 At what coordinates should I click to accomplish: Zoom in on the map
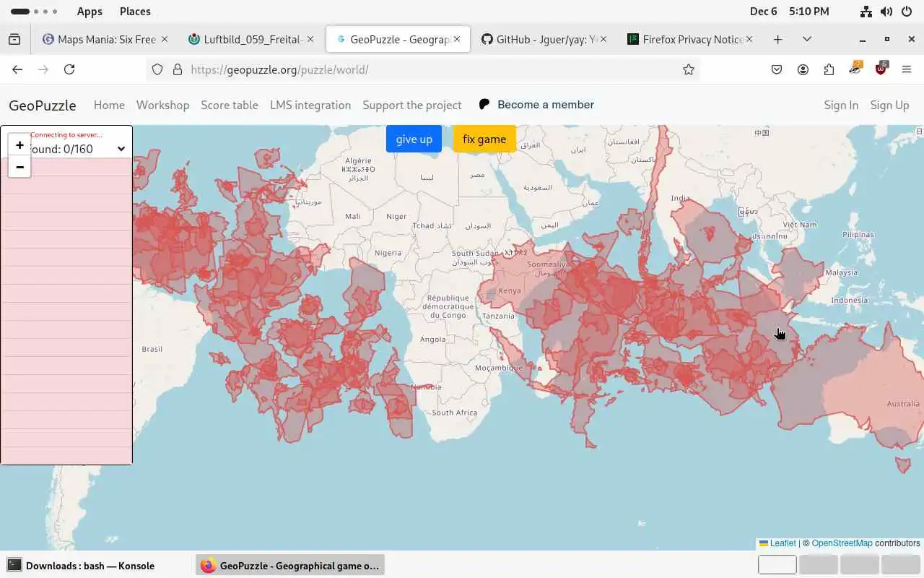pos(19,144)
